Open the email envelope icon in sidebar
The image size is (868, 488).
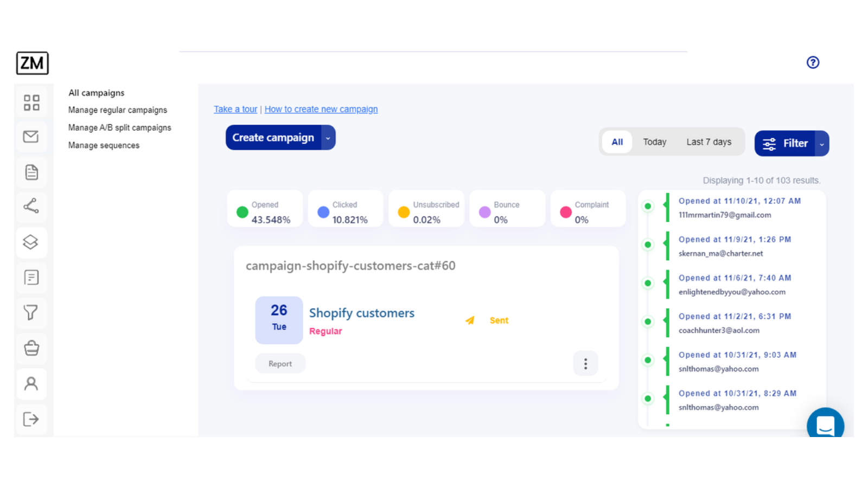(x=31, y=137)
